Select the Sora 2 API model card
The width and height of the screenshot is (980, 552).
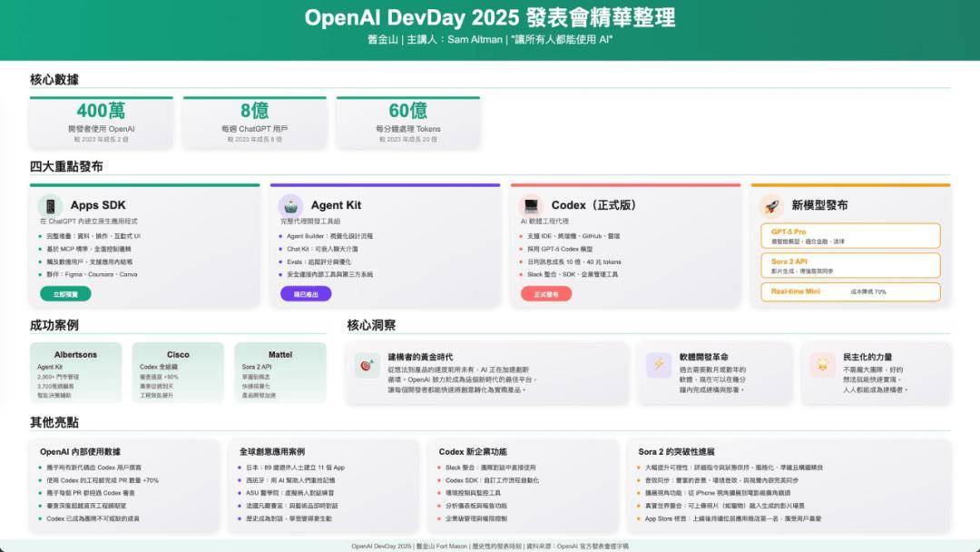click(x=850, y=265)
